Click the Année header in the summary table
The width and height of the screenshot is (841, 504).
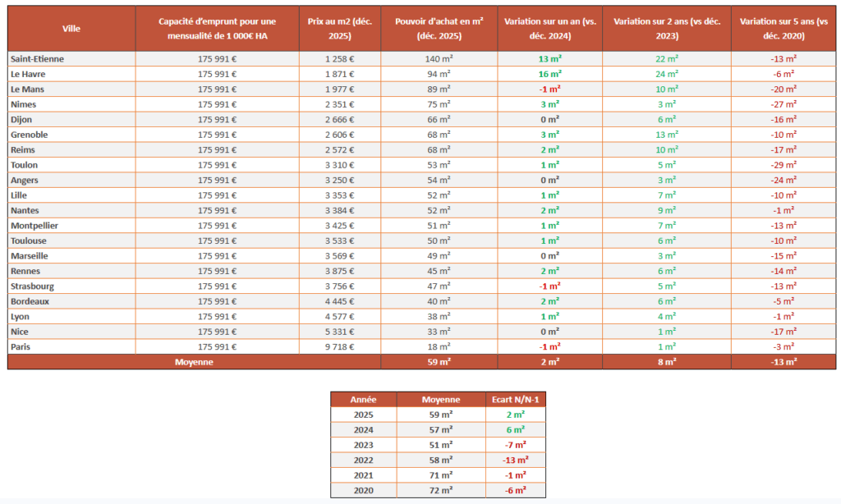363,399
